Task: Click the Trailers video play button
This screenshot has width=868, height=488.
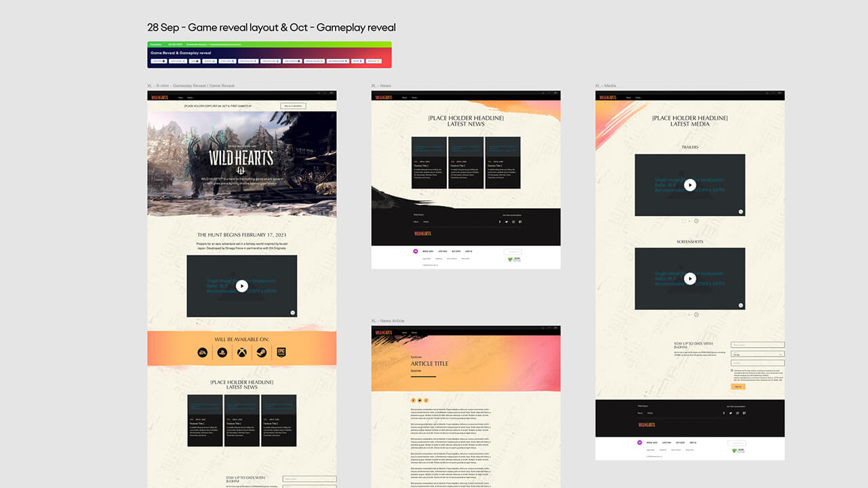Action: [x=690, y=185]
